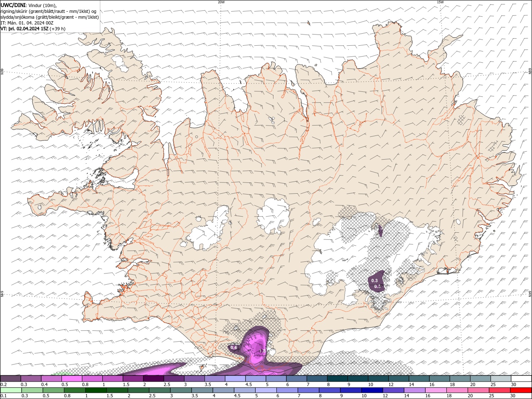Pick the grey-green swatch labeled 3 in lower legend
This screenshot has width=532, height=399.
181,390
